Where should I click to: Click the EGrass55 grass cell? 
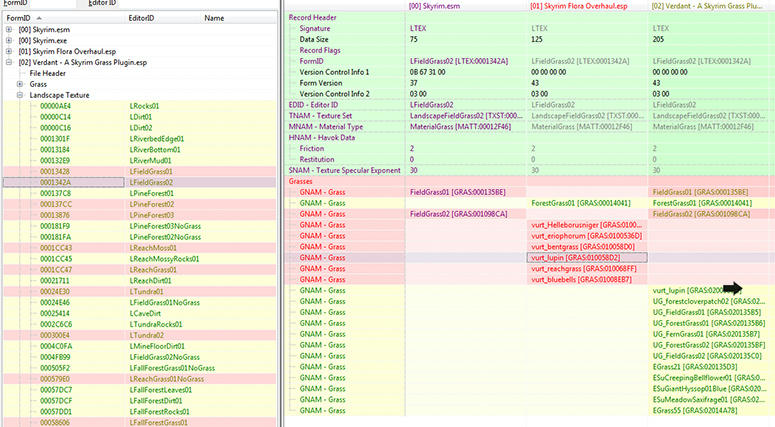[711, 410]
